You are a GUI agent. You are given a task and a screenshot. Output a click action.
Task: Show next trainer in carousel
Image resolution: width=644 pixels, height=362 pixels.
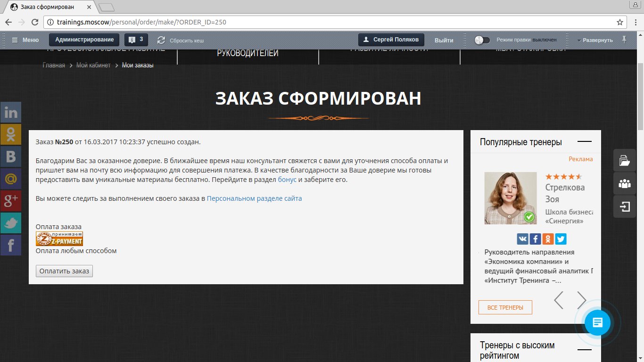(582, 300)
